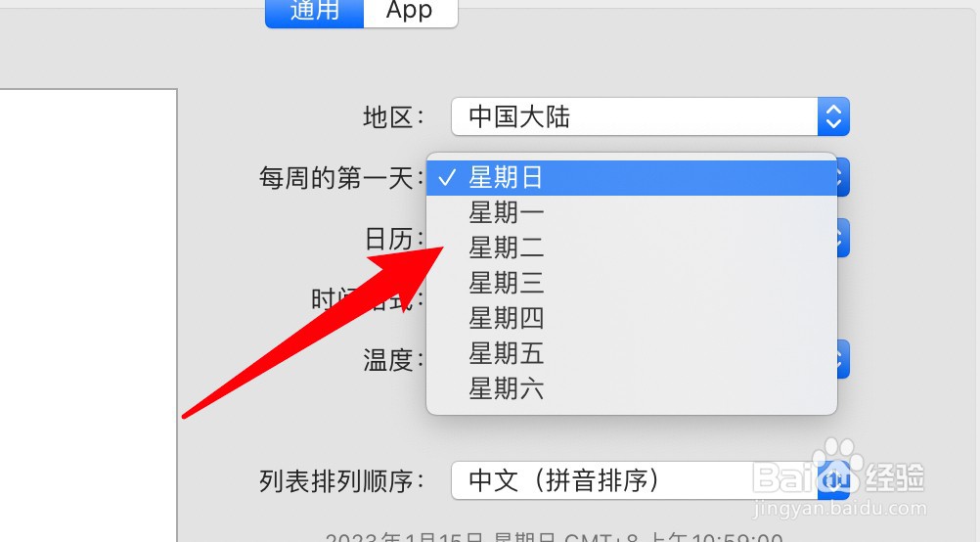Screen dimensions: 980x542
Task: Click the checkmark next to 星期日
Action: tap(447, 178)
